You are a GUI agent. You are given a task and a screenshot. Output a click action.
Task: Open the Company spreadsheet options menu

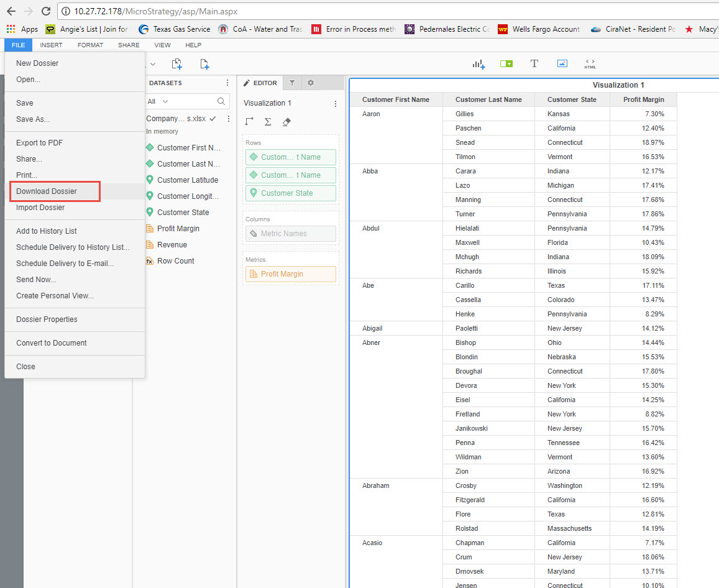[x=228, y=119]
